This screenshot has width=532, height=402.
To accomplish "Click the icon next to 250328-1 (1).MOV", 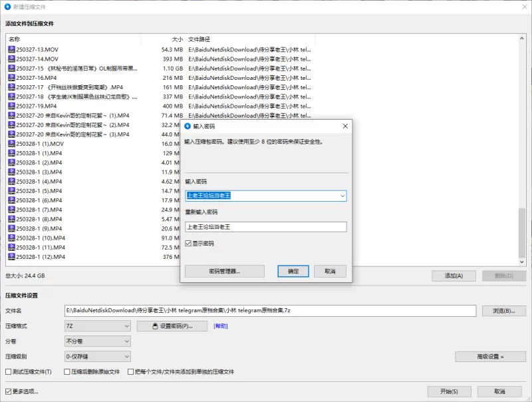I will pyautogui.click(x=11, y=144).
